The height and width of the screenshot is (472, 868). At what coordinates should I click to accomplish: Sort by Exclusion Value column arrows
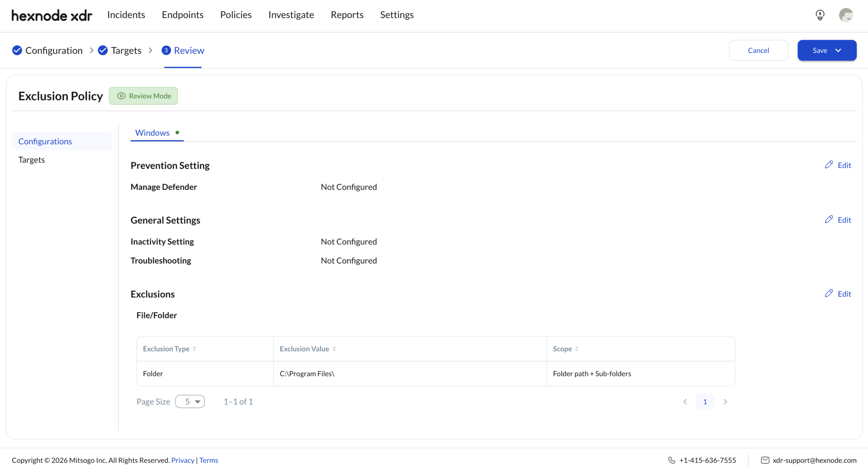(x=334, y=349)
